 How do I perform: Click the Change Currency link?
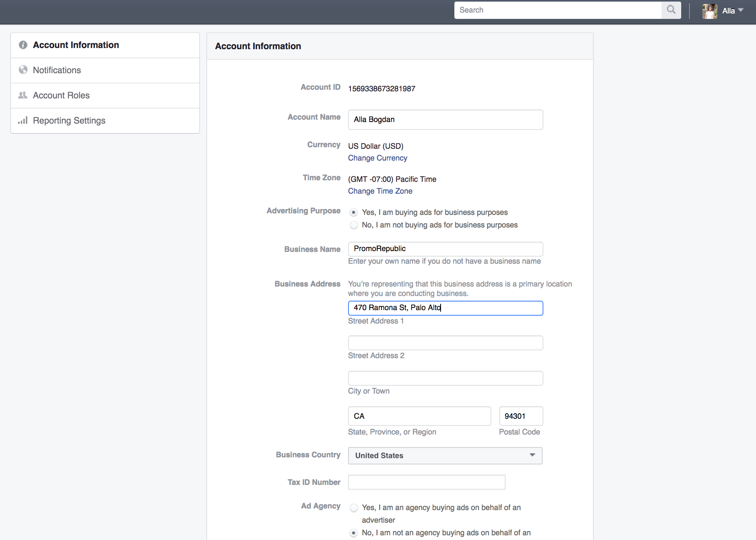pos(377,158)
